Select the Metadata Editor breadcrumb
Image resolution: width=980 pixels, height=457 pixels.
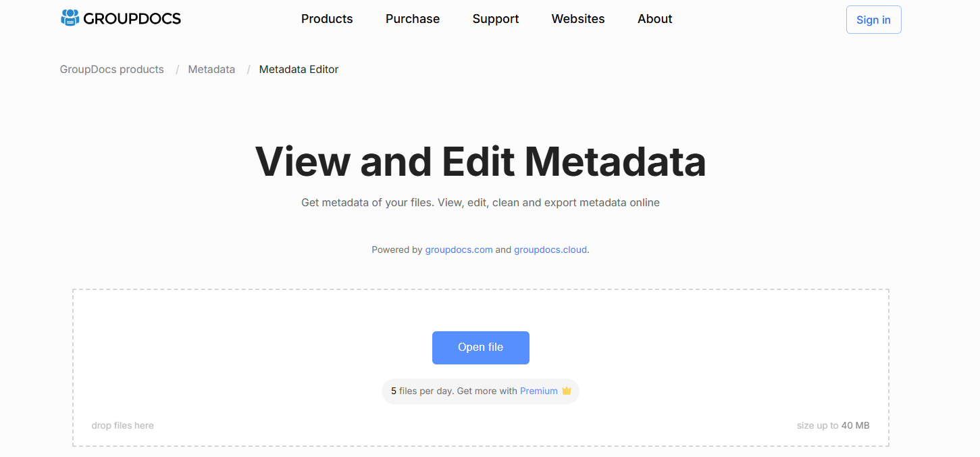299,69
